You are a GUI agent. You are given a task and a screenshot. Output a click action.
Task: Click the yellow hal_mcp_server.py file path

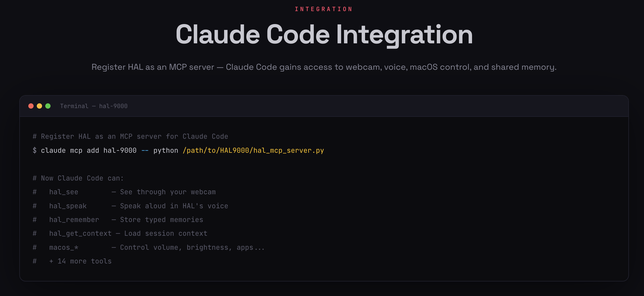(x=253, y=151)
